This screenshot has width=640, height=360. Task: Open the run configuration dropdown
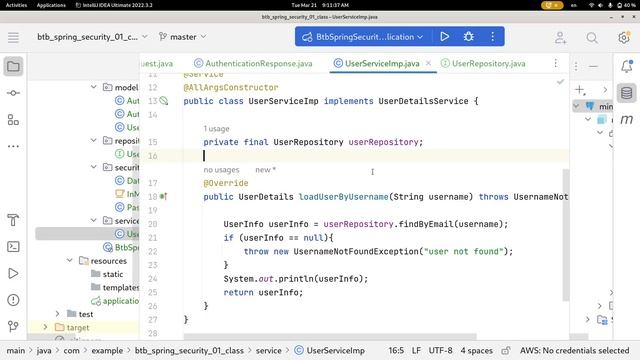click(x=363, y=37)
